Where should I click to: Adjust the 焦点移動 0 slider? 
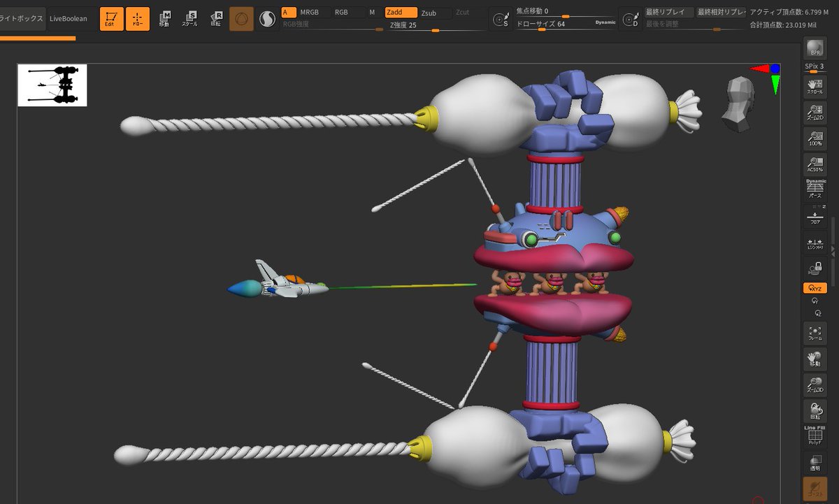coord(566,12)
